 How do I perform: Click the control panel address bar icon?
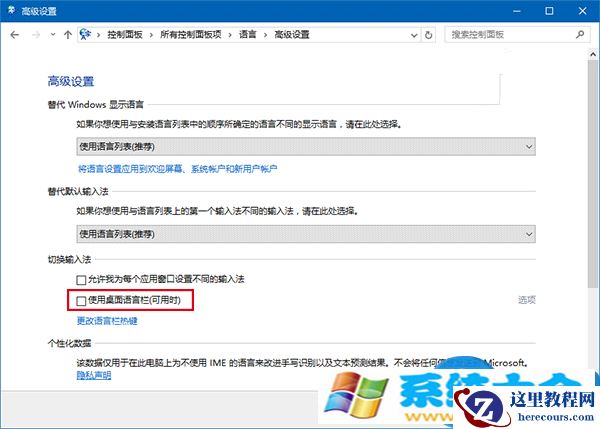85,34
